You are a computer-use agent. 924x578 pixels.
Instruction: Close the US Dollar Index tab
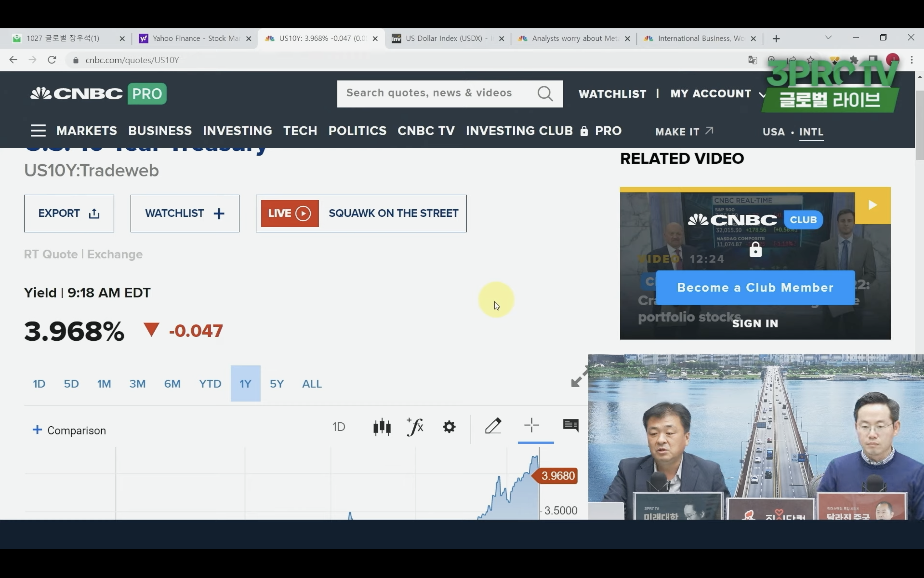(502, 39)
